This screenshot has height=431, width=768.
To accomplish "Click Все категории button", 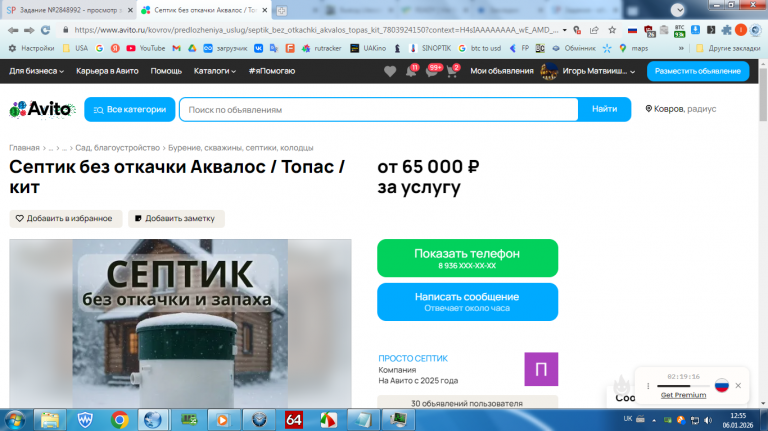I will 130,110.
